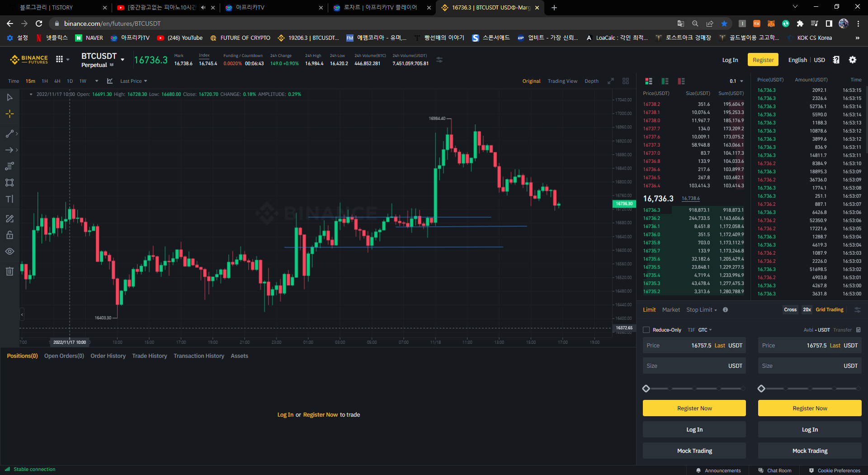Select the crosshair tool in chart toolbar
868x475 pixels.
coord(9,114)
